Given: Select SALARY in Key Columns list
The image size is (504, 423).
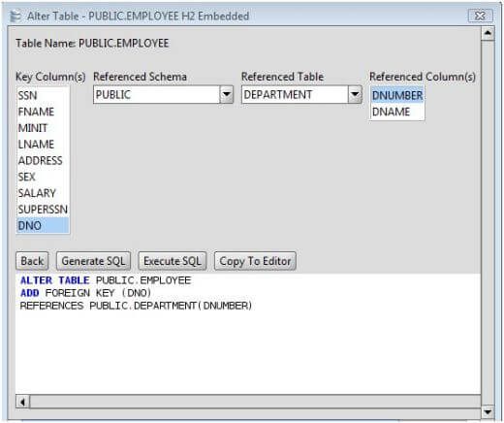Looking at the screenshot, I should pos(43,193).
